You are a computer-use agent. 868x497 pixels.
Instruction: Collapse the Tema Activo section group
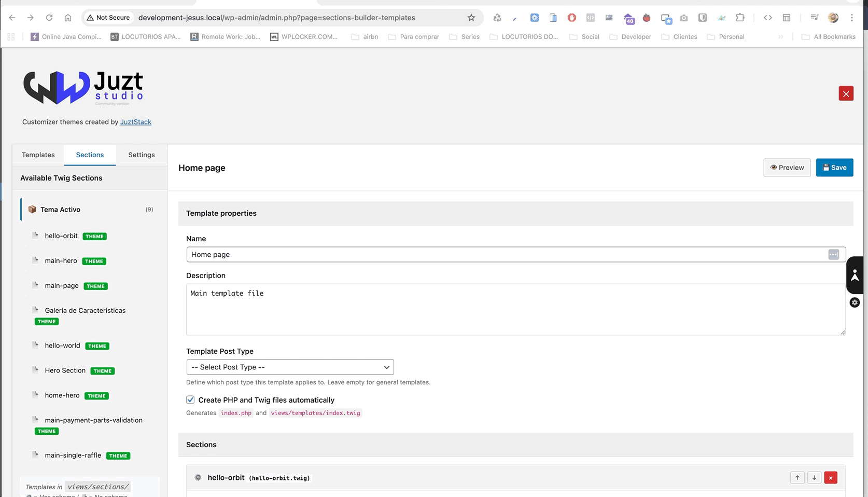click(x=90, y=210)
